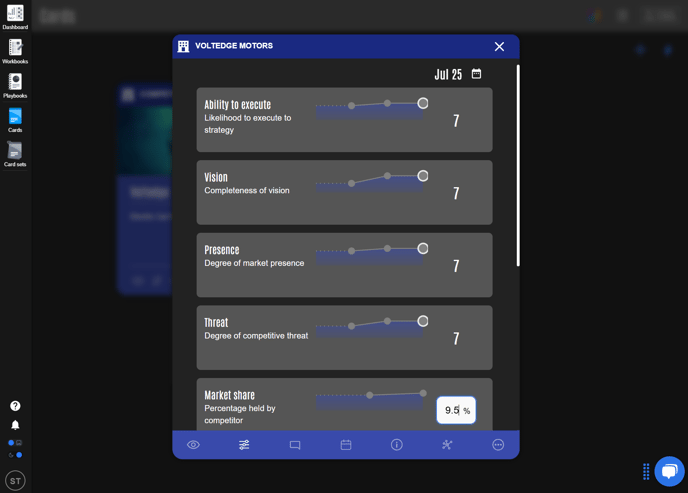Open Card sets in the sidebar
The image size is (688, 493).
click(x=15, y=154)
